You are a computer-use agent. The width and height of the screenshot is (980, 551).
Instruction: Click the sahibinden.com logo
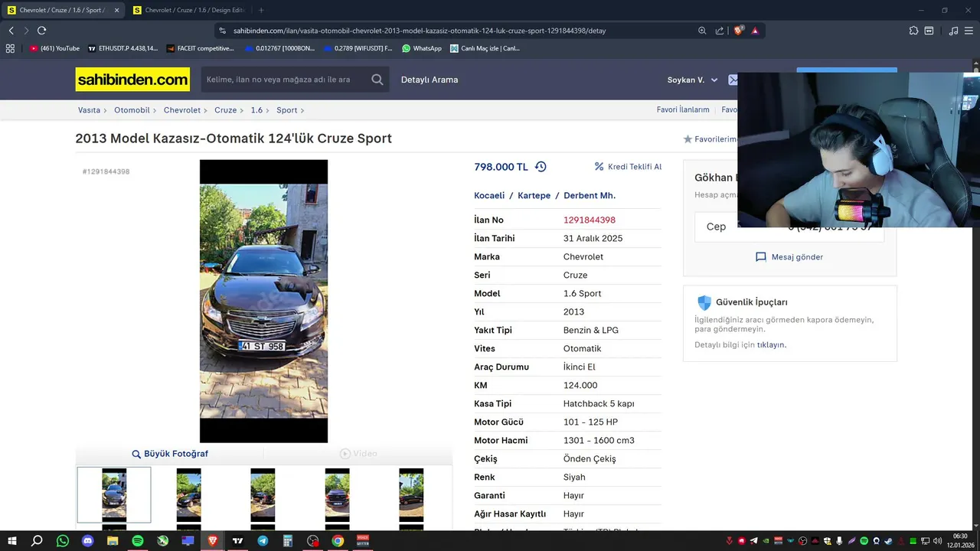132,80
